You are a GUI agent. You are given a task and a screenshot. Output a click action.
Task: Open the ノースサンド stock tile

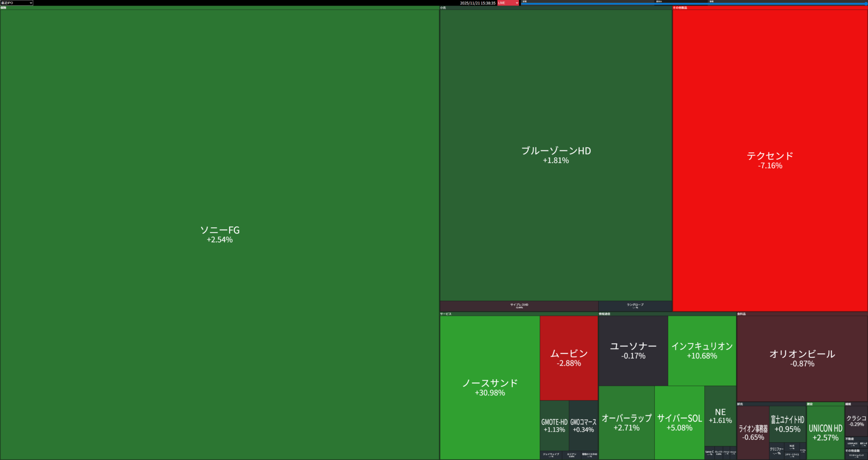click(490, 387)
